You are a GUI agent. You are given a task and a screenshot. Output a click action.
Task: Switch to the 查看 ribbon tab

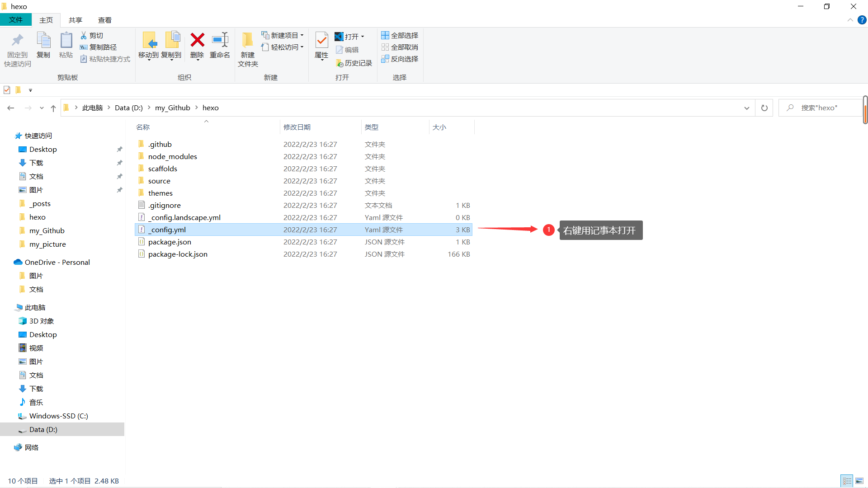coord(105,20)
